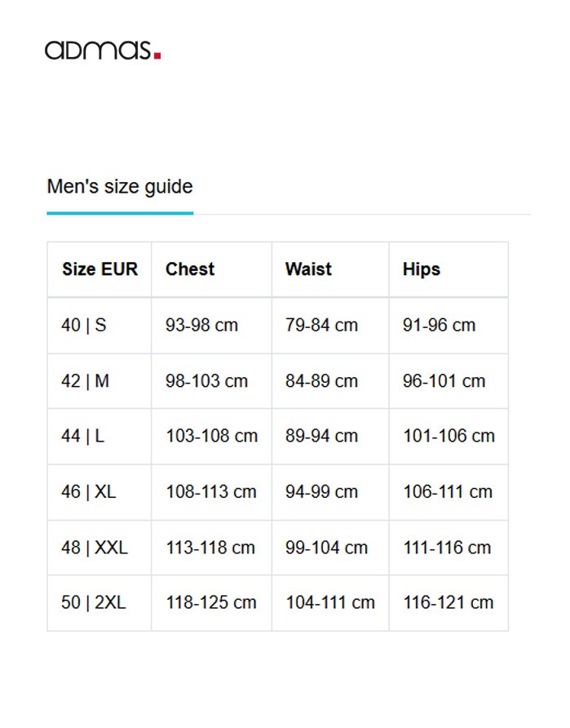Click the 99-104 cm waist value

point(326,547)
